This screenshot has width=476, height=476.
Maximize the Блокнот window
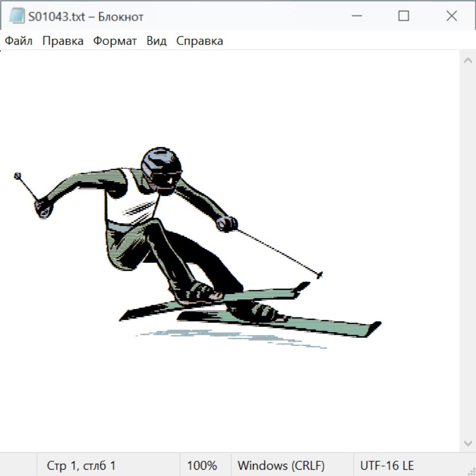click(404, 16)
